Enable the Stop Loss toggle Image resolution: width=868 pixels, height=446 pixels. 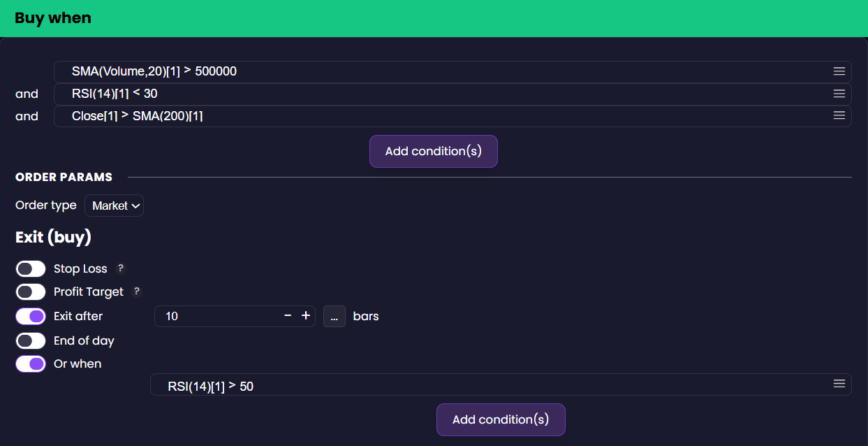coord(31,269)
